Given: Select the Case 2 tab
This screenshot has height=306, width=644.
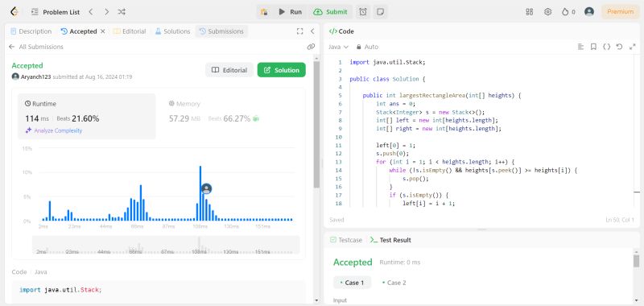Looking at the screenshot, I should [394, 283].
